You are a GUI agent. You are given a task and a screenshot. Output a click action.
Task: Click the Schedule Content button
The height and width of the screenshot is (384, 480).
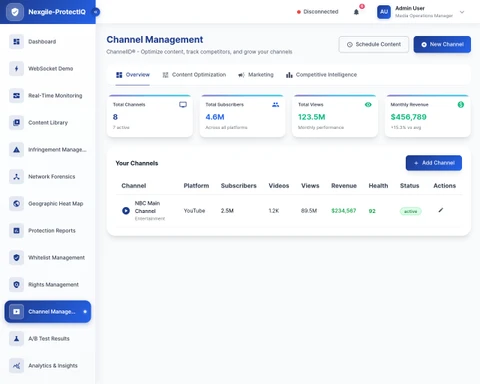tap(374, 44)
